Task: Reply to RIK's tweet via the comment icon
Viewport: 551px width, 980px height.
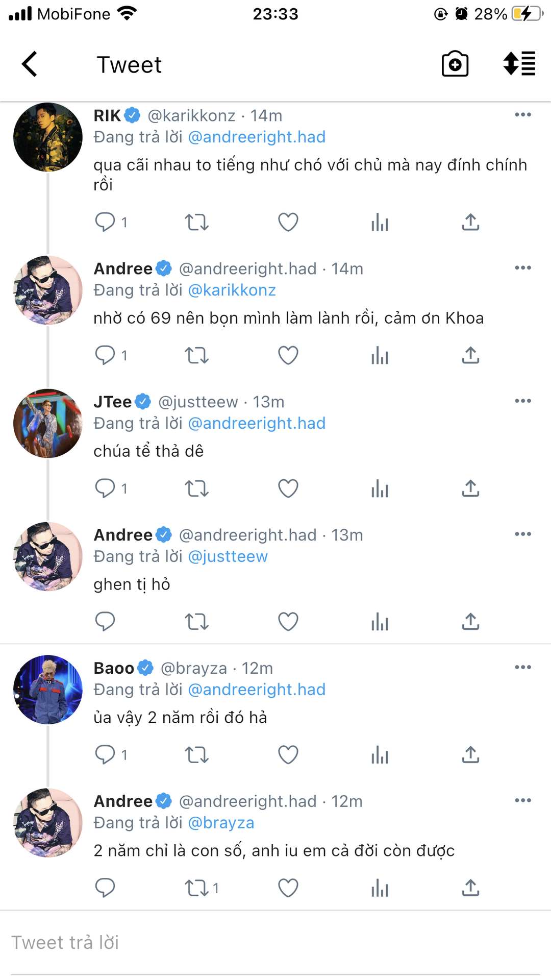Action: pyautogui.click(x=105, y=222)
